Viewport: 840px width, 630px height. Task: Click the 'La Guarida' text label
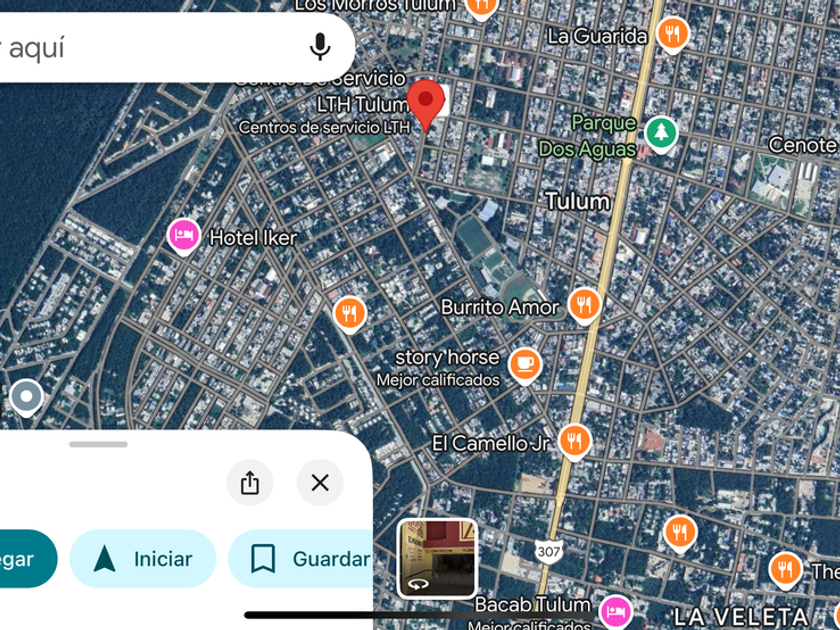pos(597,36)
